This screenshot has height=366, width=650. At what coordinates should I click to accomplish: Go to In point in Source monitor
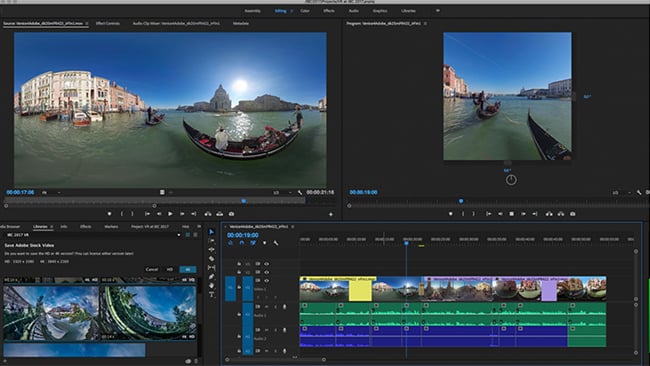[147, 214]
